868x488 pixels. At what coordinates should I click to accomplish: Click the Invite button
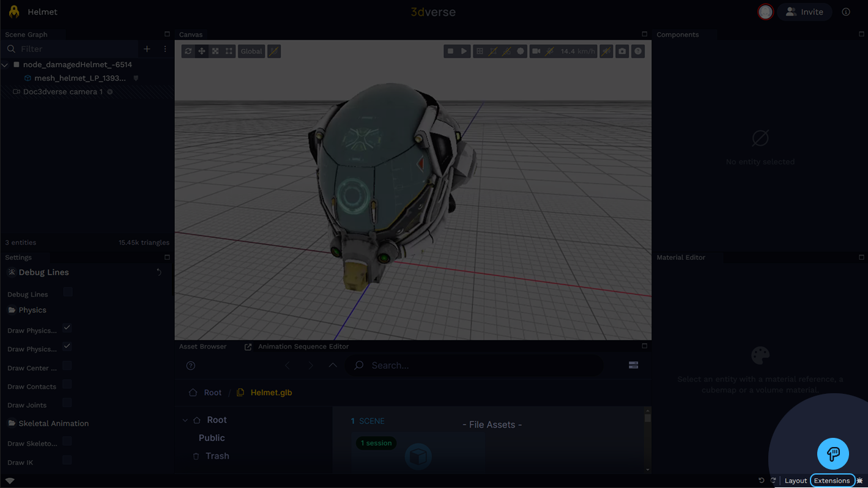click(804, 12)
